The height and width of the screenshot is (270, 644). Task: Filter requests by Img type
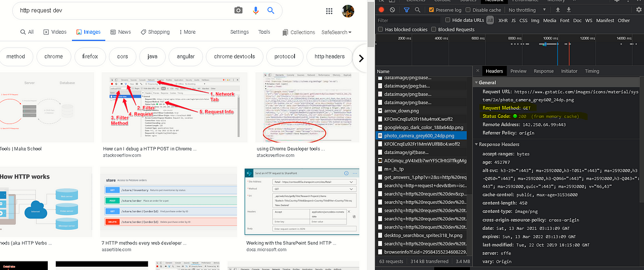point(536,20)
